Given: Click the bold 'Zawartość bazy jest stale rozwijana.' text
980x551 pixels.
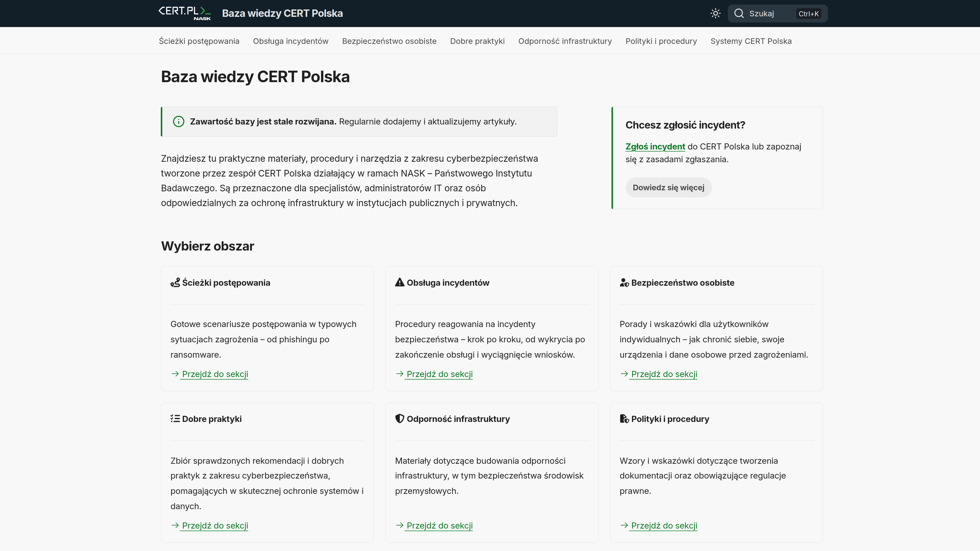Looking at the screenshot, I should (263, 122).
